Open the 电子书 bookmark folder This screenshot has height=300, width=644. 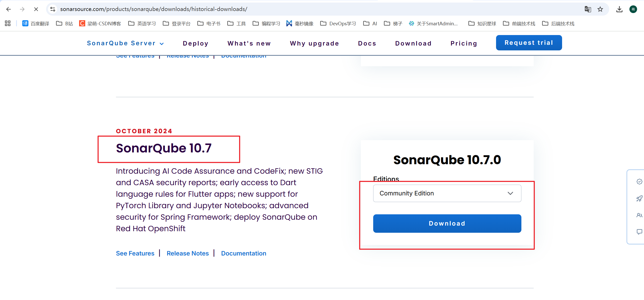[x=209, y=24]
